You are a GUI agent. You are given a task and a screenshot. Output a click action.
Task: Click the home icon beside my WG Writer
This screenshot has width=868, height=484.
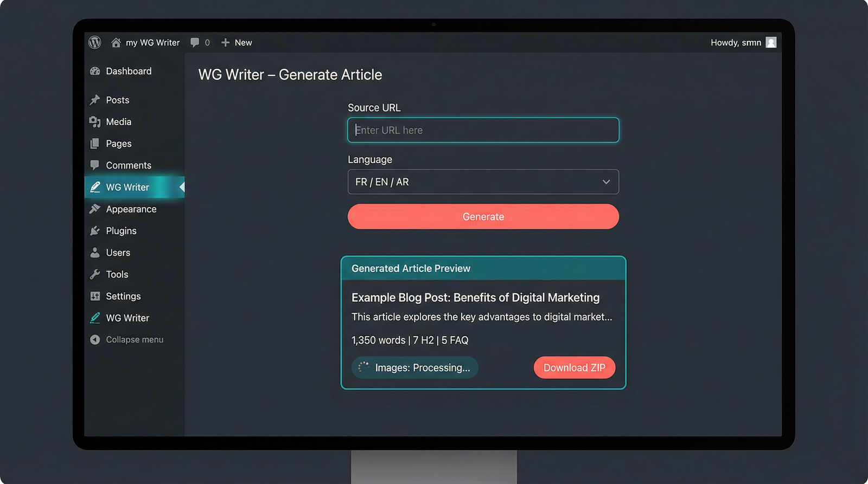click(x=116, y=42)
